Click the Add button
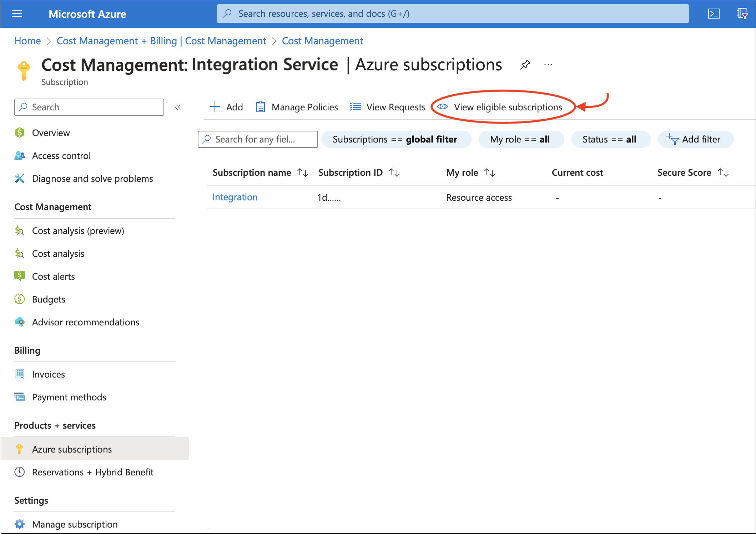The width and height of the screenshot is (756, 534). (227, 107)
